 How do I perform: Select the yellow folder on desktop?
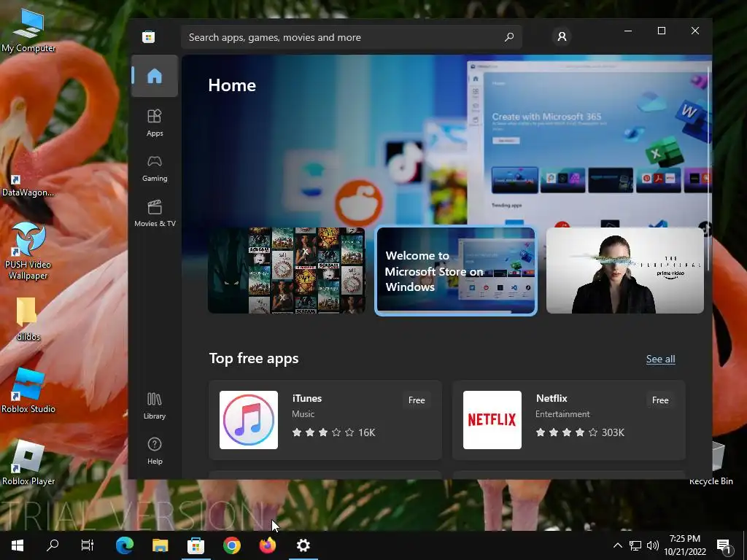(x=27, y=319)
